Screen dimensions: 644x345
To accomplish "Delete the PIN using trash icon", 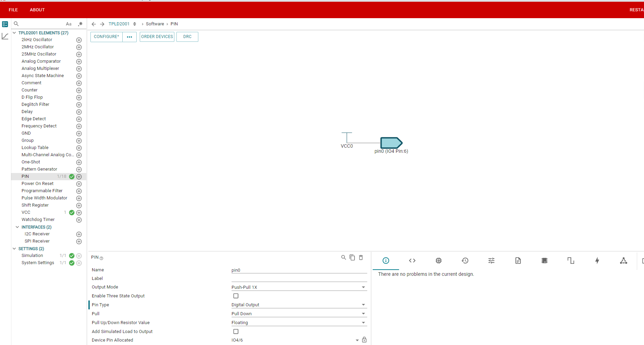I will click(361, 257).
